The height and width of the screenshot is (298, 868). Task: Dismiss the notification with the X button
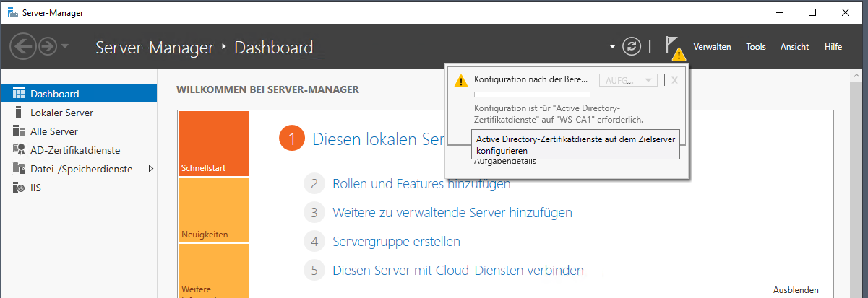(x=674, y=80)
